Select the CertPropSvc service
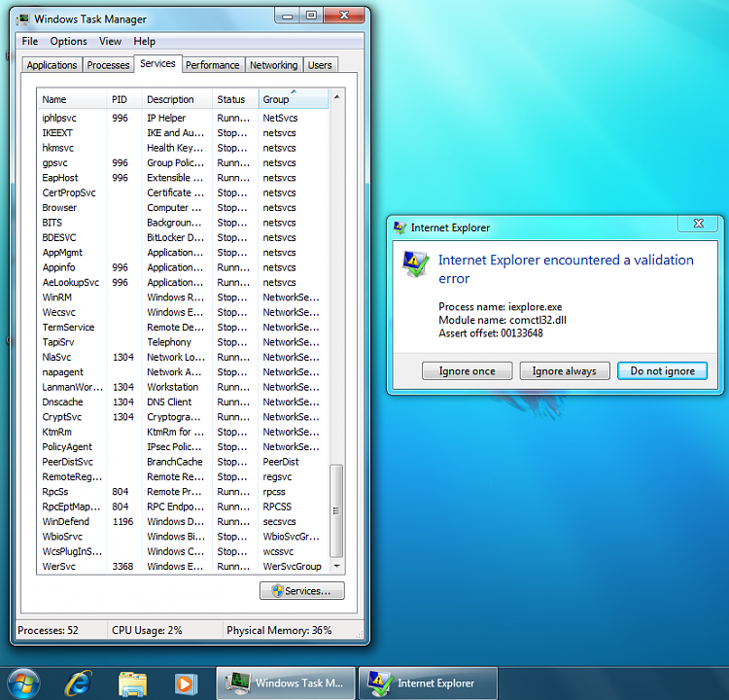Viewport: 729px width, 700px height. [x=183, y=192]
